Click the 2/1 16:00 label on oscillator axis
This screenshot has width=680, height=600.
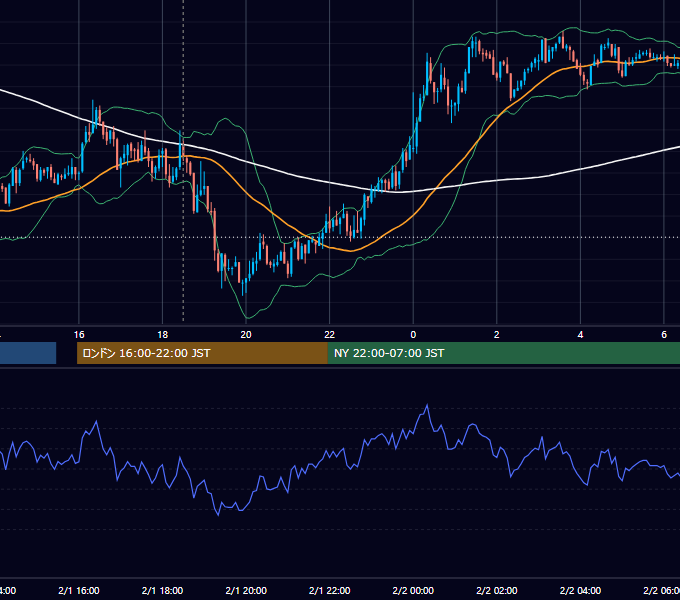pyautogui.click(x=79, y=590)
